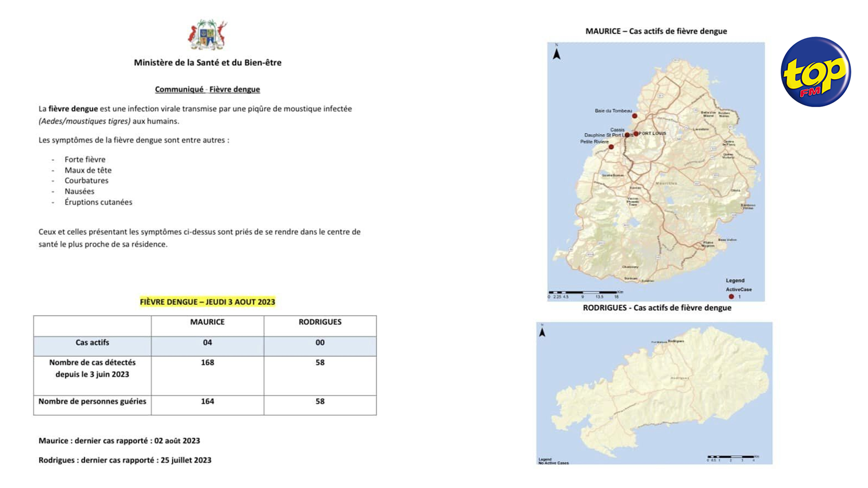Click highlighted 'FIÈVRE DENGUE – JEUDI 3 AOUT 2023'

pos(208,302)
